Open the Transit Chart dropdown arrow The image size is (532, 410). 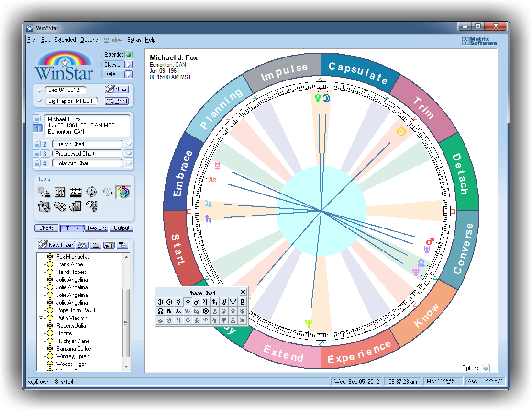point(128,144)
